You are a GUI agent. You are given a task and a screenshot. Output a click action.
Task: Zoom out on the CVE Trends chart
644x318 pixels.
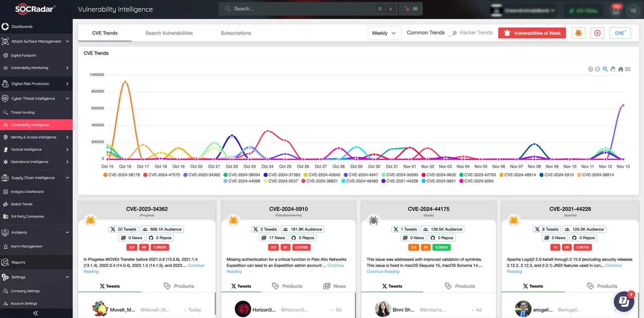point(597,69)
